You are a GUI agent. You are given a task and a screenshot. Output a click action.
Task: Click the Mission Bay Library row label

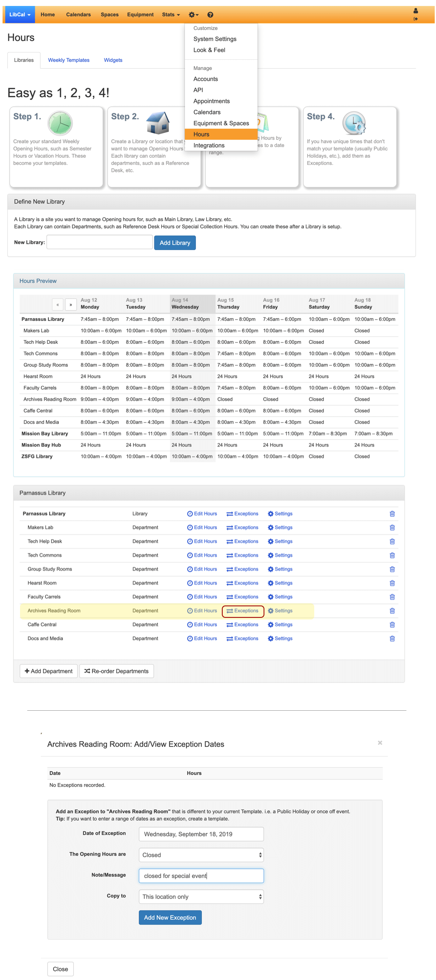click(x=45, y=434)
